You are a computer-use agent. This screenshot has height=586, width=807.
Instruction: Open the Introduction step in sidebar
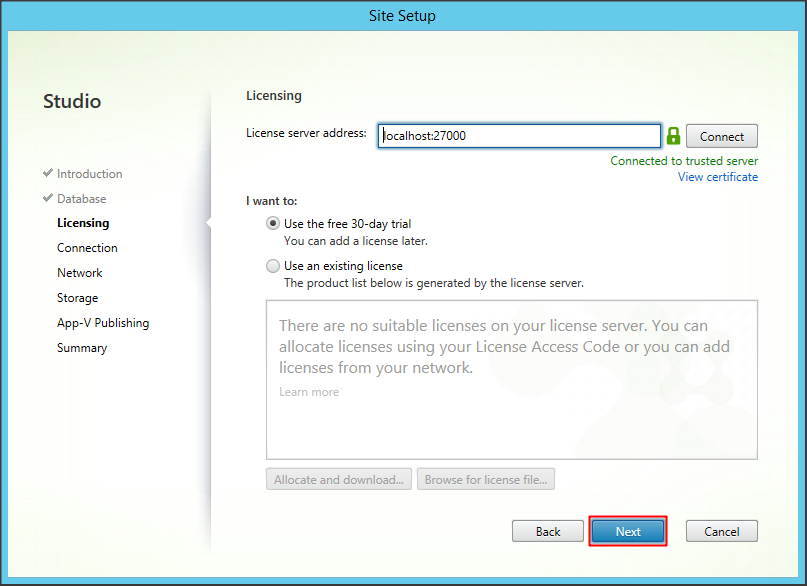pyautogui.click(x=89, y=174)
